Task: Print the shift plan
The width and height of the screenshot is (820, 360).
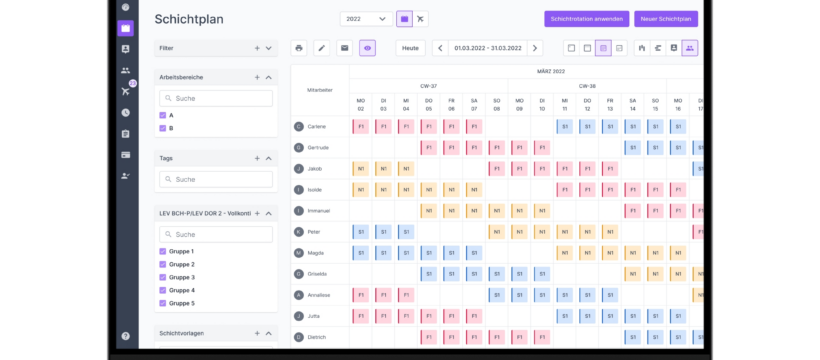Action: click(299, 48)
